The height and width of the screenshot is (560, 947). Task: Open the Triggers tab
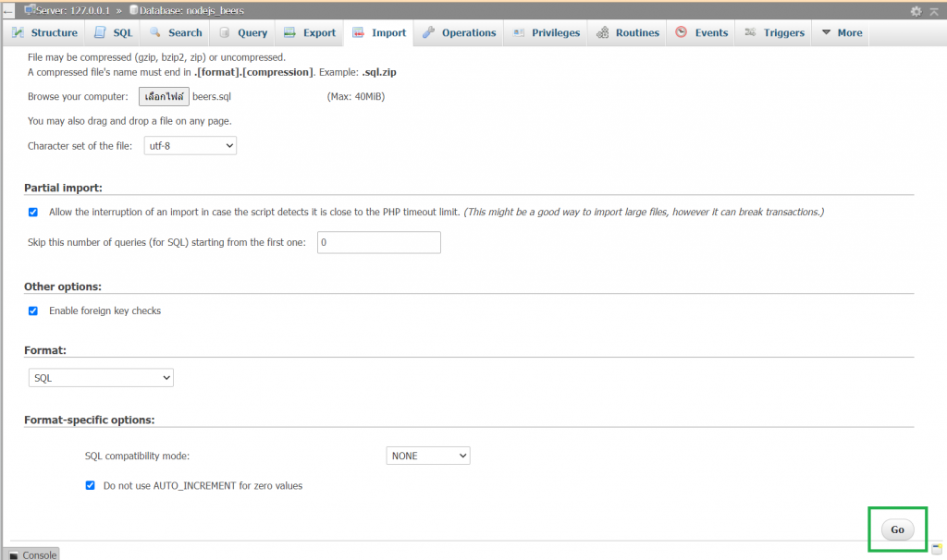click(x=774, y=32)
